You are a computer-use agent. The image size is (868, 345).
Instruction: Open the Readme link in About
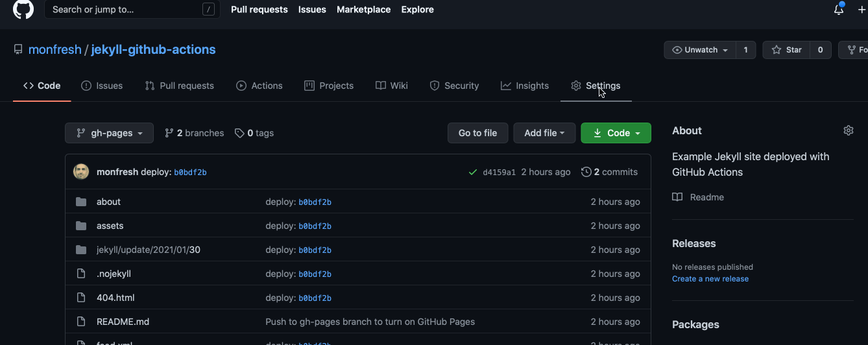[x=706, y=197]
